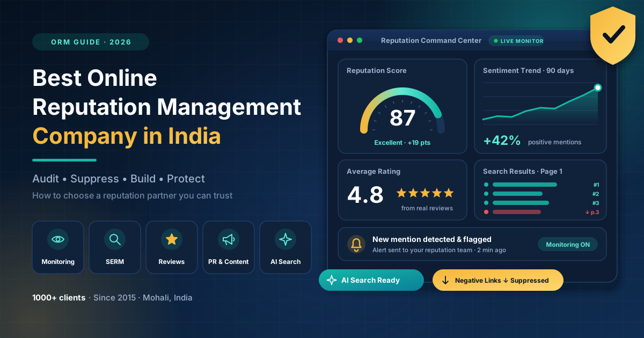644x338 pixels.
Task: Click the #1 search result bar
Action: click(525, 185)
